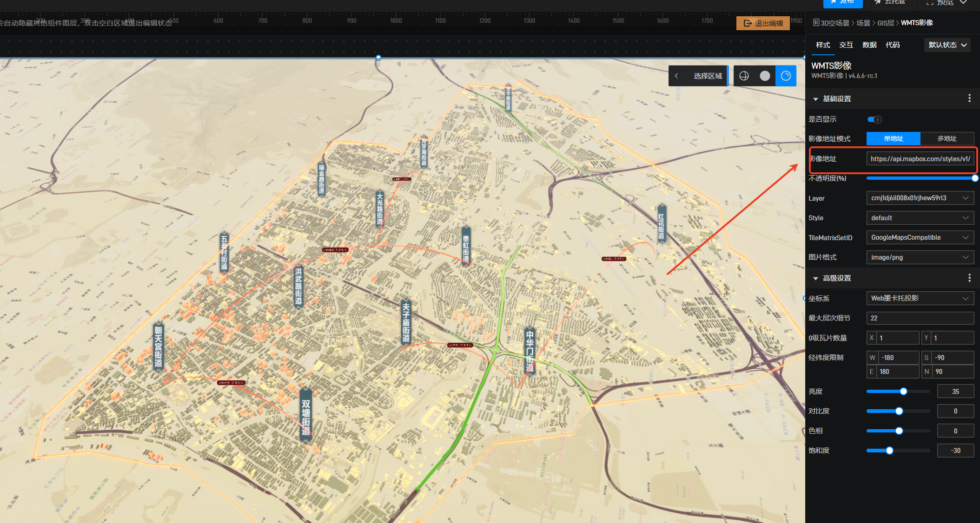Collapse the 基础设置 section
This screenshot has height=523, width=980.
pos(815,99)
